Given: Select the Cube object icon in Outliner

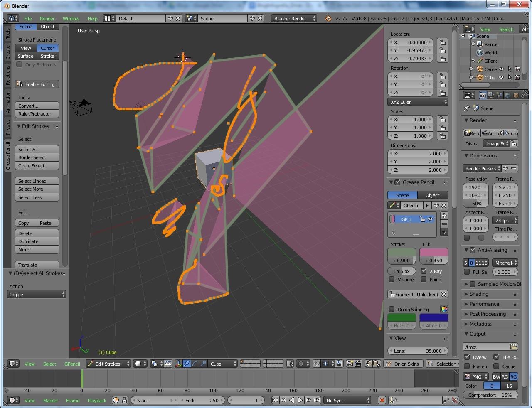Looking at the screenshot, I should pos(480,78).
